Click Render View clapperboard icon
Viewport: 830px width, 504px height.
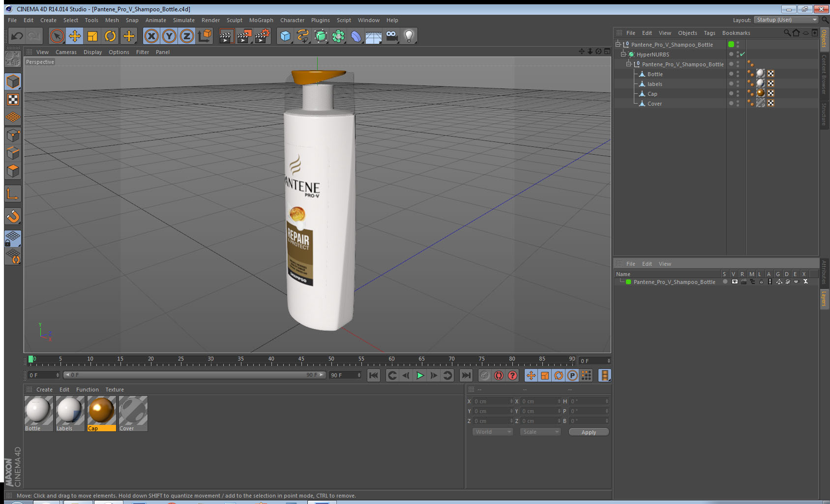click(226, 36)
